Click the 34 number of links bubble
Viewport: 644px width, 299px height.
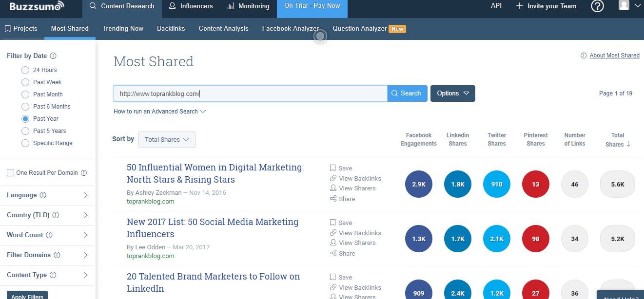[x=575, y=239]
